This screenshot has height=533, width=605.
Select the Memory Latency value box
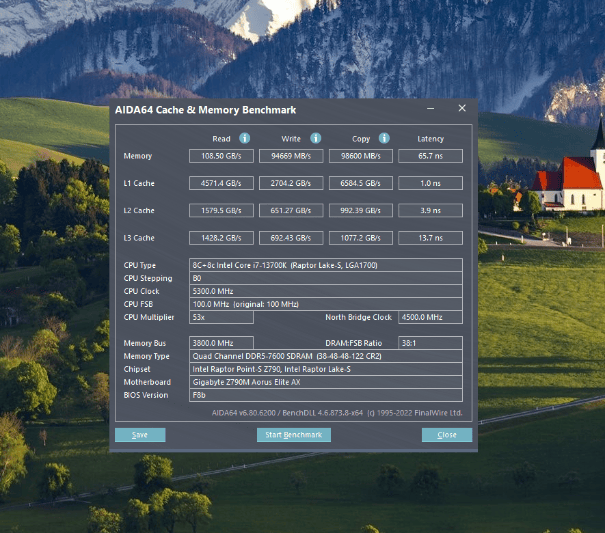(430, 156)
